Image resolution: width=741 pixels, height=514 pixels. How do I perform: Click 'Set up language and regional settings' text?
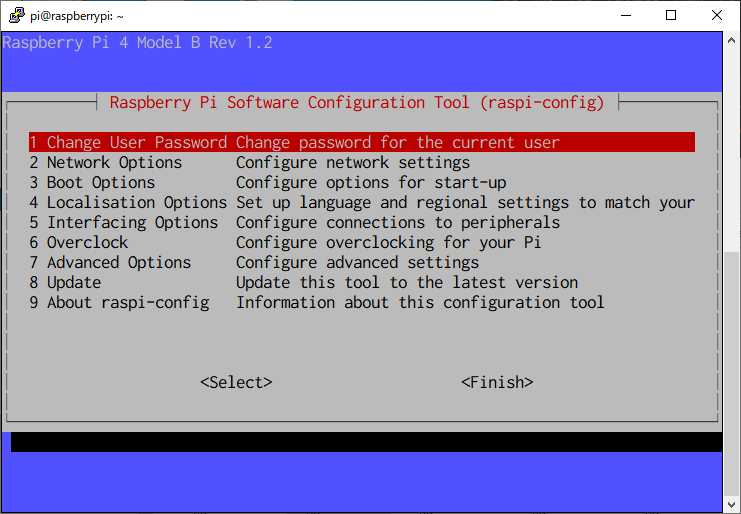tap(402, 203)
